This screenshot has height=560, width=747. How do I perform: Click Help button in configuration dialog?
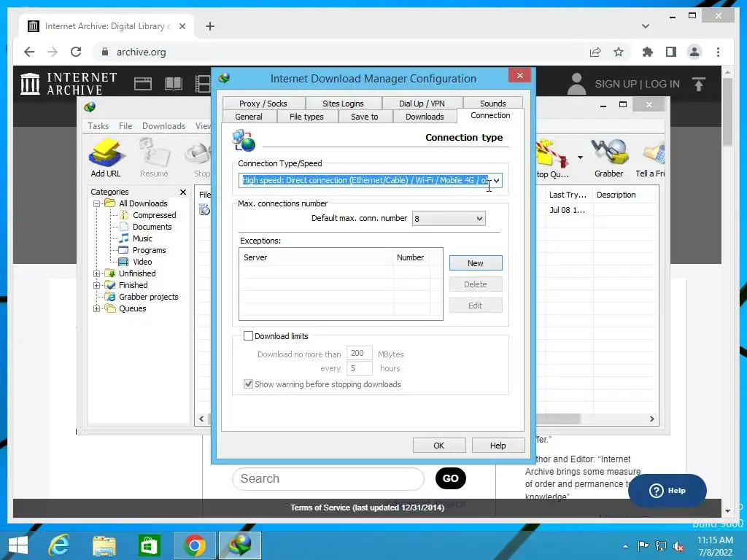(x=498, y=446)
